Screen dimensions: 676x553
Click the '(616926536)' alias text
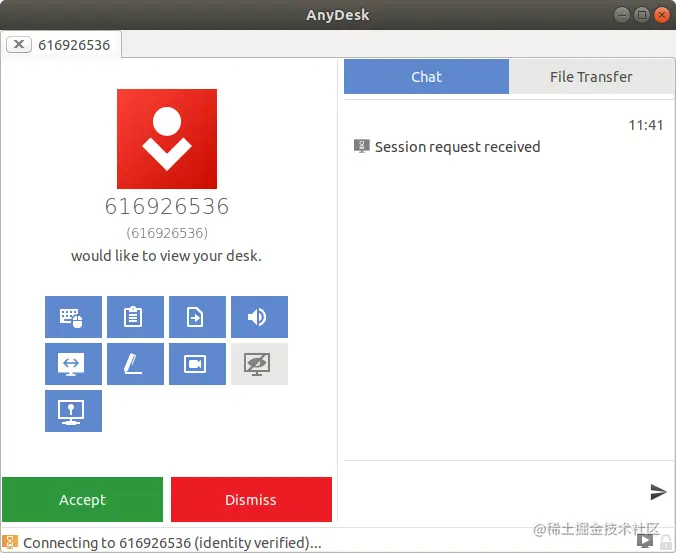[x=167, y=233]
